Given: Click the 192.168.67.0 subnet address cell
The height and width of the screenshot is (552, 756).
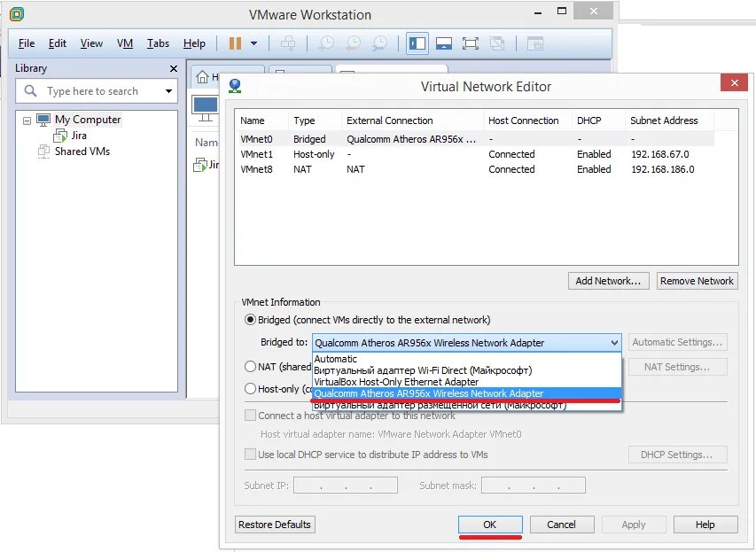Looking at the screenshot, I should click(660, 154).
